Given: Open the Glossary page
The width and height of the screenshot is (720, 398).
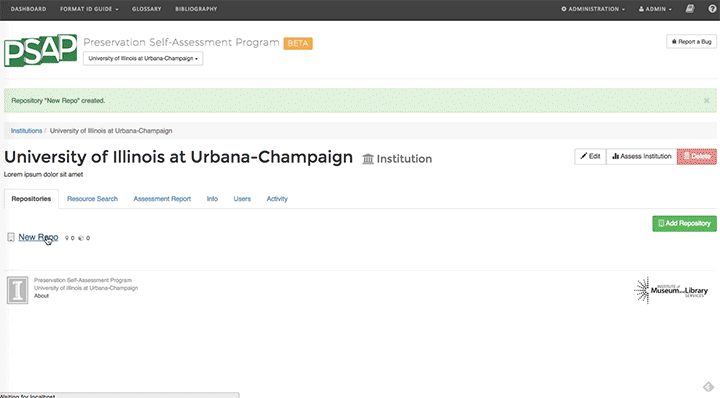Looking at the screenshot, I should pos(146,9).
